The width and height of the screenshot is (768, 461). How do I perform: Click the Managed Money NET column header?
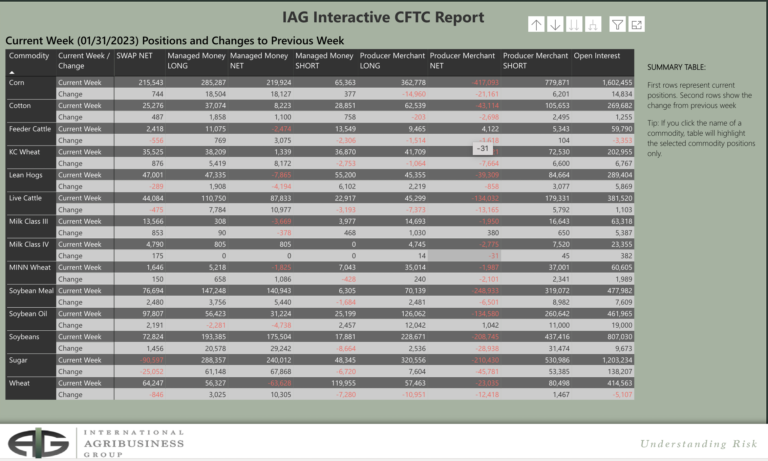(x=259, y=61)
